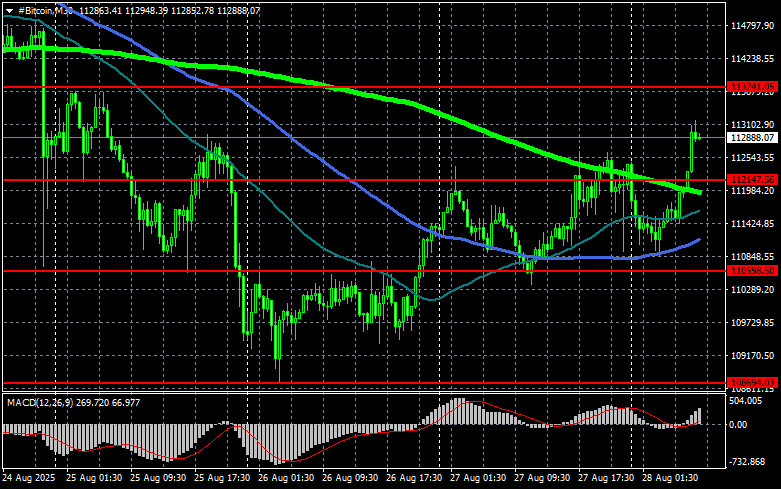Viewport: 781px width, 489px height.
Task: Click the 109170.50 price axis label
Action: click(752, 356)
